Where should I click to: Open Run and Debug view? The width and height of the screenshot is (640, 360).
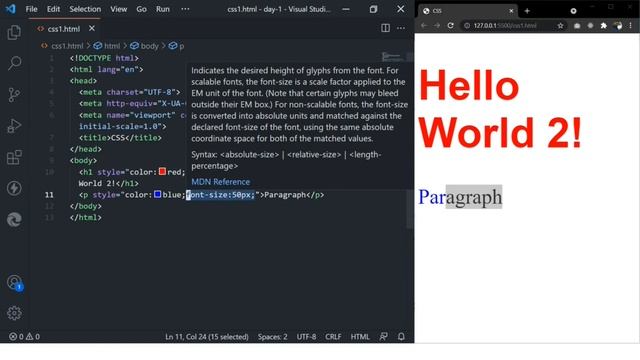(x=14, y=126)
